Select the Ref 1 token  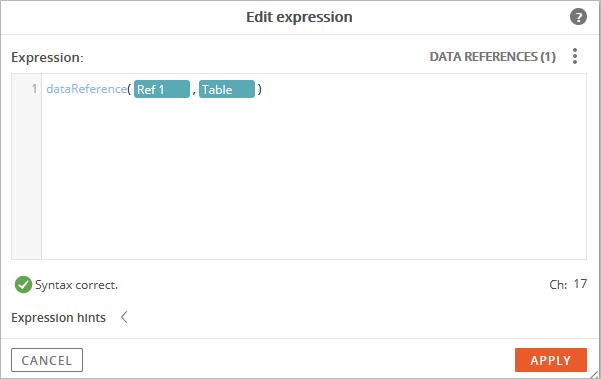tap(162, 89)
